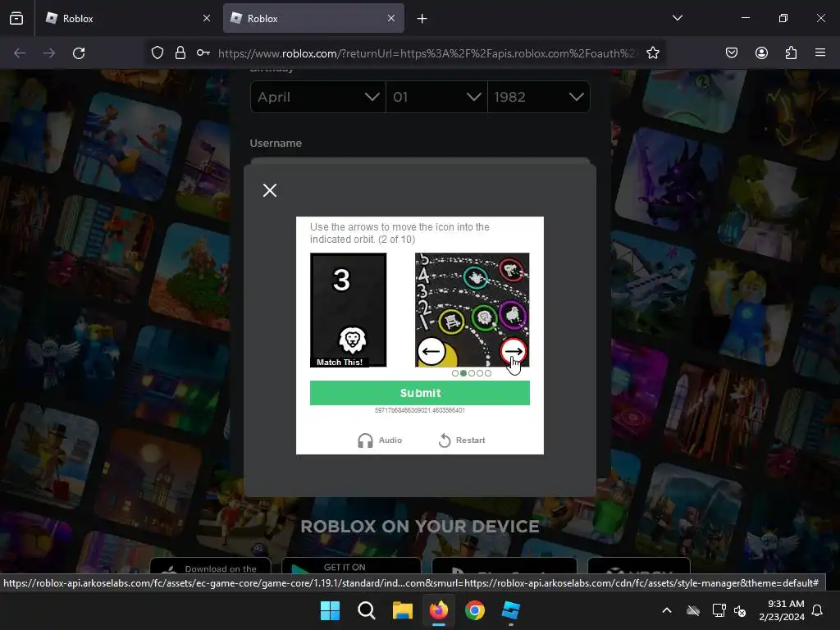Open taskbar Search
This screenshot has width=840, height=630.
[367, 610]
